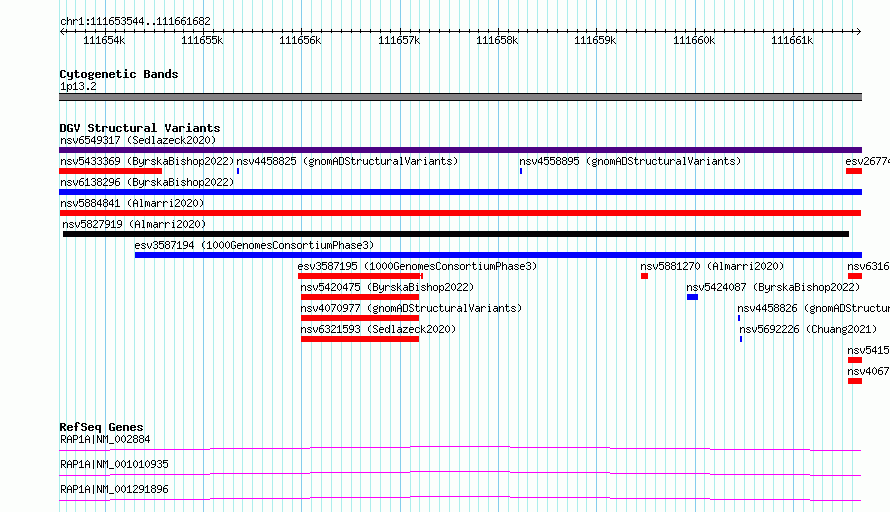The width and height of the screenshot is (890, 512).
Task: Click the 111658k ruler mark
Action: pos(497,40)
